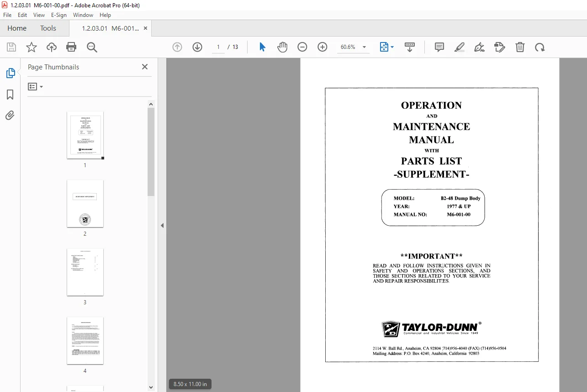The width and height of the screenshot is (587, 392).
Task: Click the M6-001-00 manual number text
Action: pyautogui.click(x=459, y=214)
